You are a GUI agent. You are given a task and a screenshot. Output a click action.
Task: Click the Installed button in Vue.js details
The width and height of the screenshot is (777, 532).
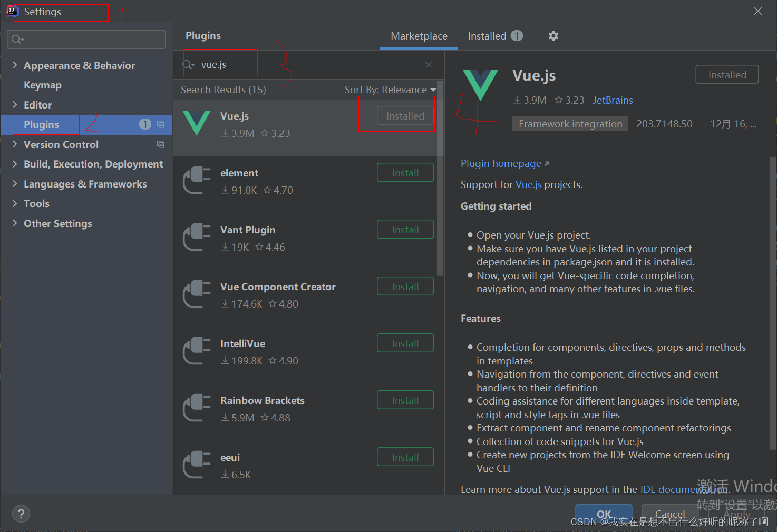point(727,75)
